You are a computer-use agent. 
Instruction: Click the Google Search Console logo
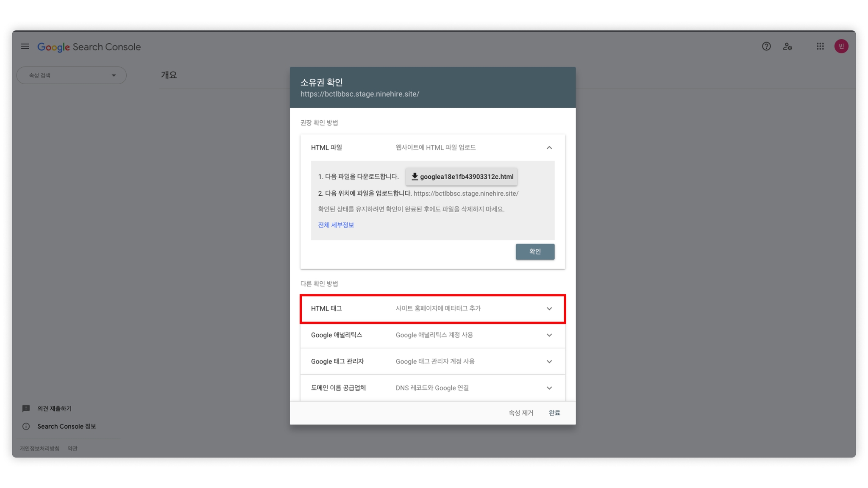click(89, 47)
